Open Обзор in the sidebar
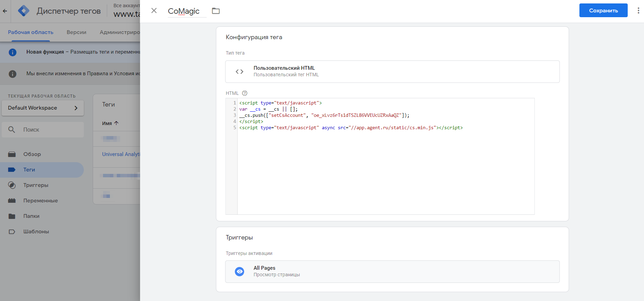 pos(42,154)
